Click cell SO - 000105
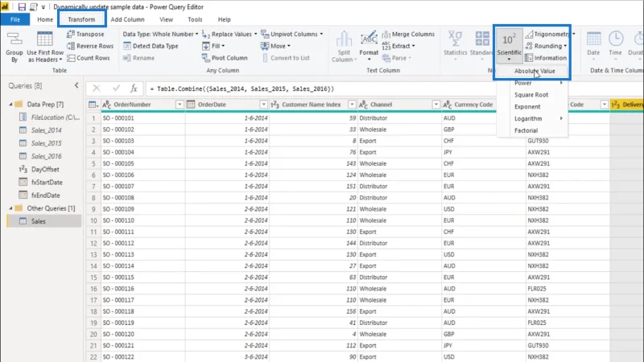The image size is (644, 362). 143,163
